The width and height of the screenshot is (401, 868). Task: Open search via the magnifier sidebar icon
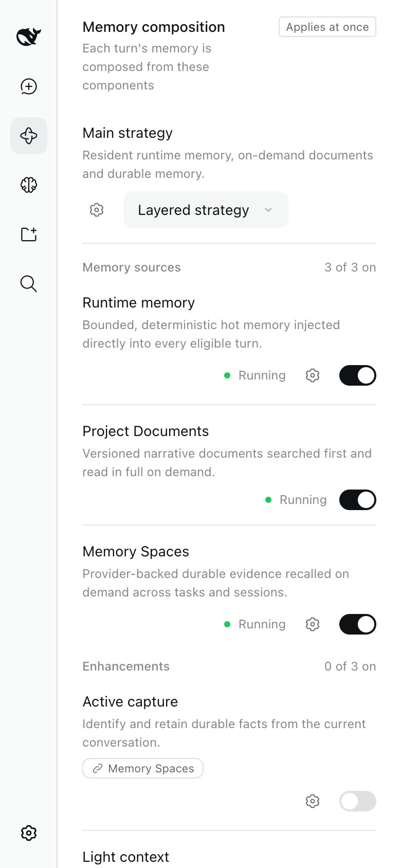29,283
